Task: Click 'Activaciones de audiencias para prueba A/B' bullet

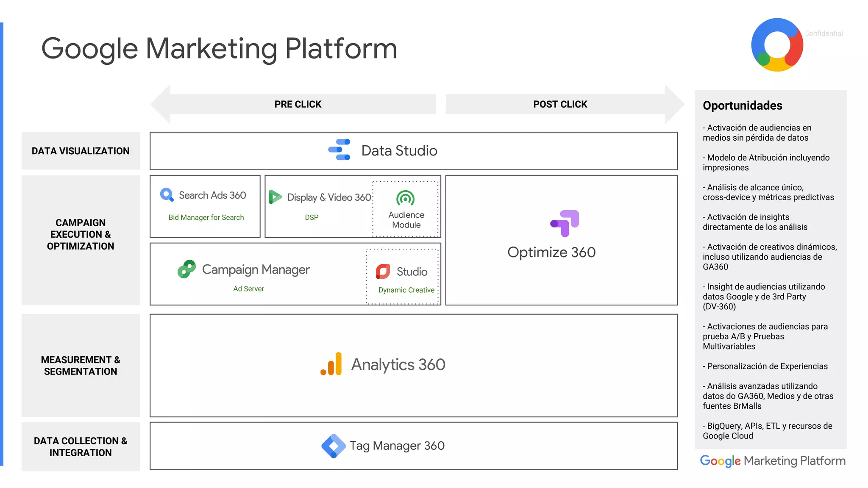Action: 765,336
